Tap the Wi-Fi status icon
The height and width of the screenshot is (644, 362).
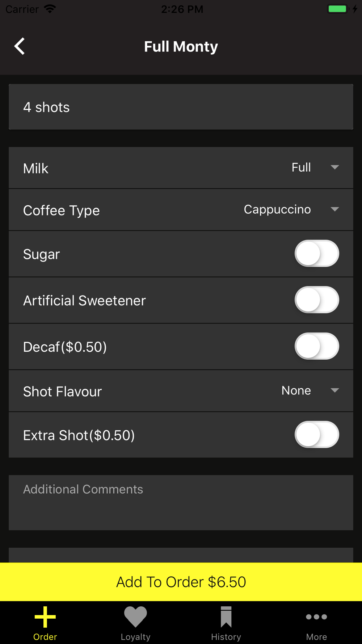click(x=50, y=9)
